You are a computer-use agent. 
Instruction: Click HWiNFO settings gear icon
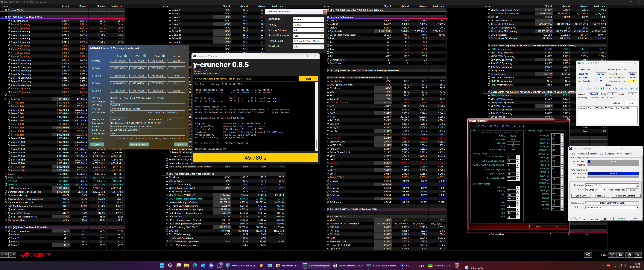coord(629,255)
